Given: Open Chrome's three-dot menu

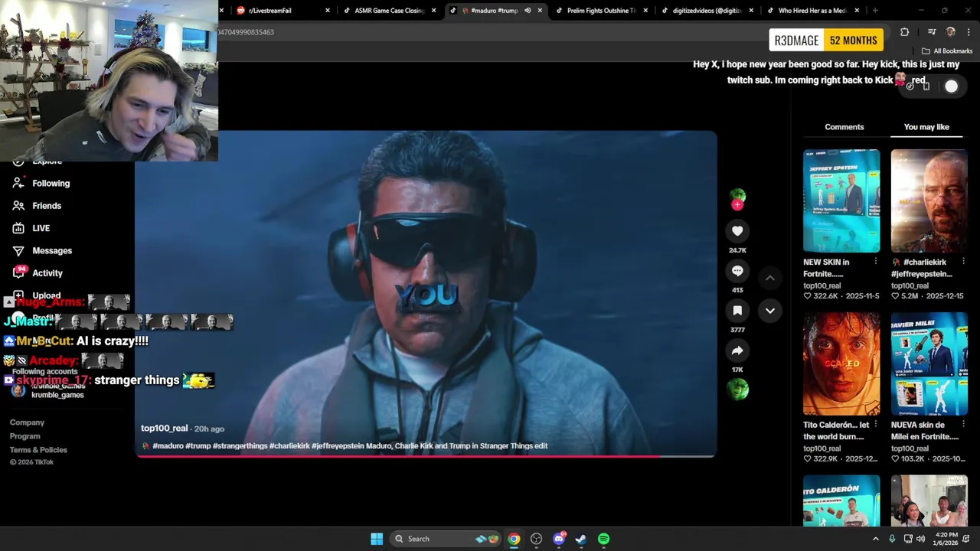Looking at the screenshot, I should pos(969,32).
